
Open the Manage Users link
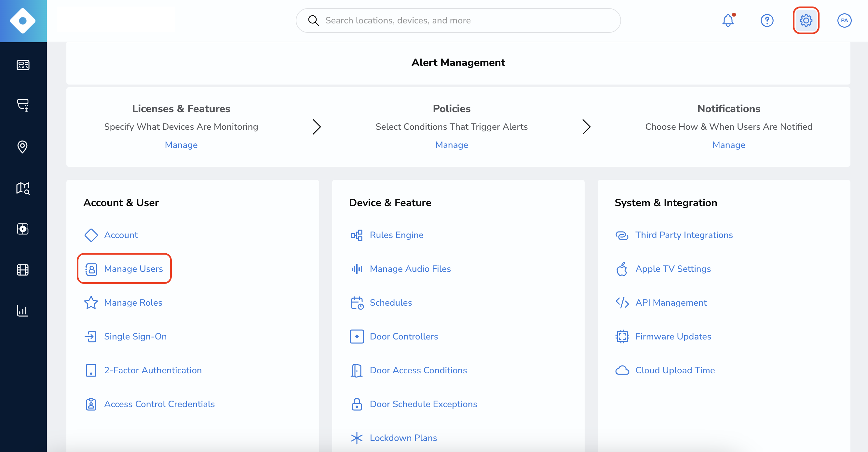133,269
